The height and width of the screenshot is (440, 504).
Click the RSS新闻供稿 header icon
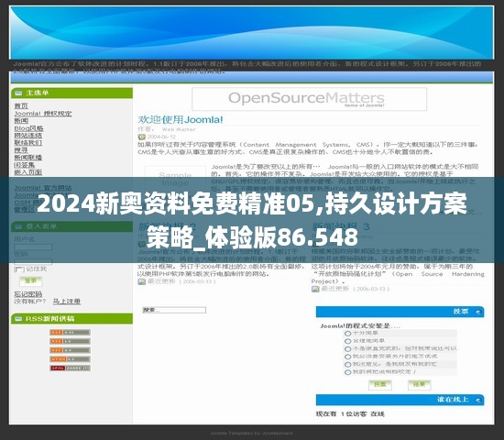click(x=18, y=319)
